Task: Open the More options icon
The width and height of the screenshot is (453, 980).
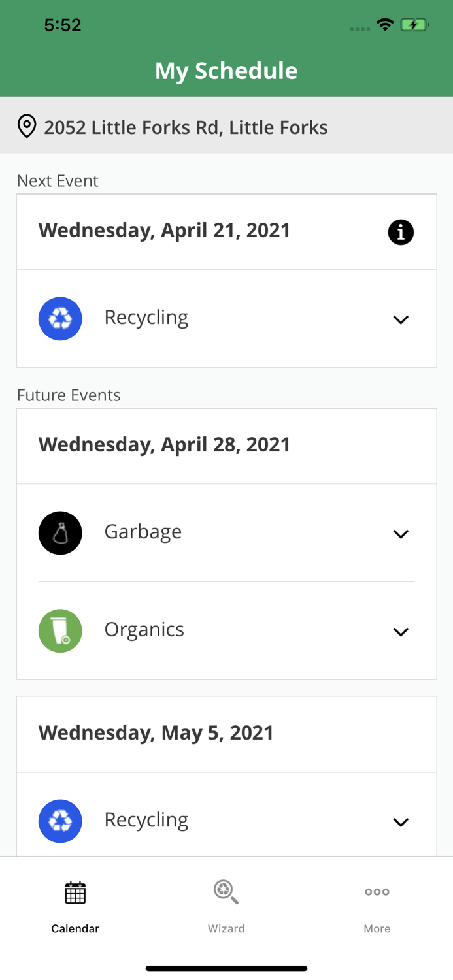Action: click(377, 892)
